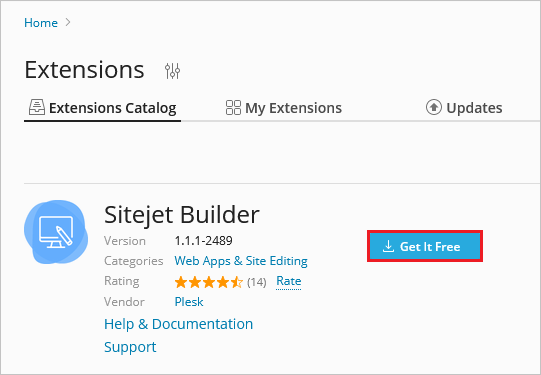Select the Extensions Catalog tab
This screenshot has height=375, width=541.
(x=102, y=108)
